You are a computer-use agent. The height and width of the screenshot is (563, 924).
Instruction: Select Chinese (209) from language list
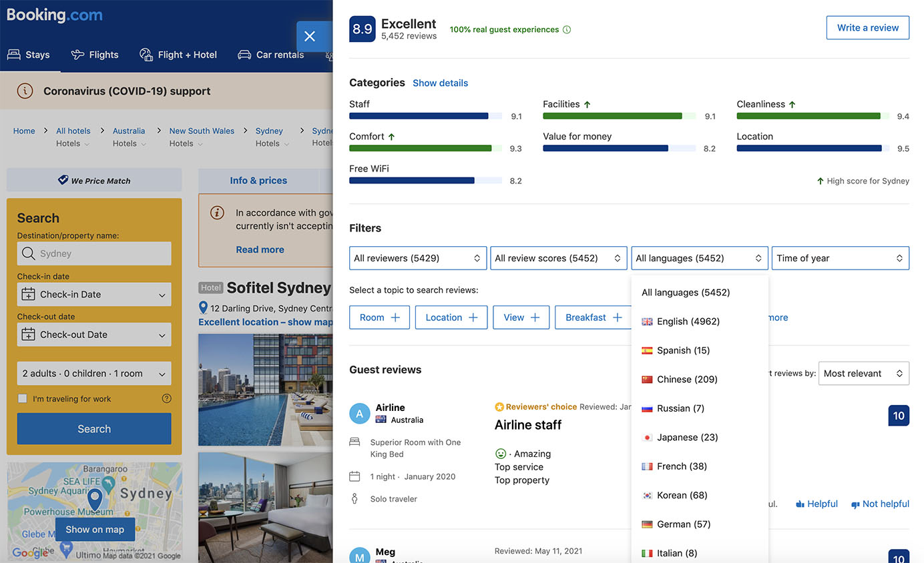pos(687,380)
